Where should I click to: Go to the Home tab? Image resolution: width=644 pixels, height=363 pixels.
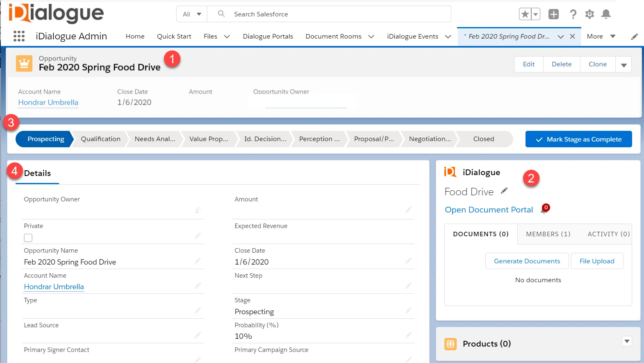[x=135, y=36]
